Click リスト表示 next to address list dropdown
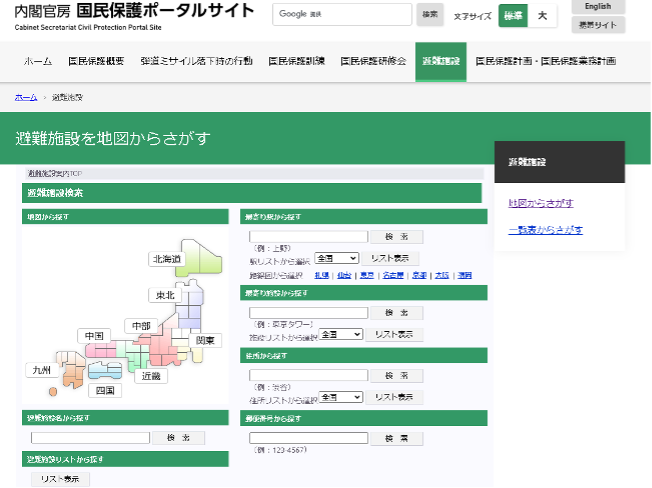This screenshot has width=652, height=488. point(394,397)
